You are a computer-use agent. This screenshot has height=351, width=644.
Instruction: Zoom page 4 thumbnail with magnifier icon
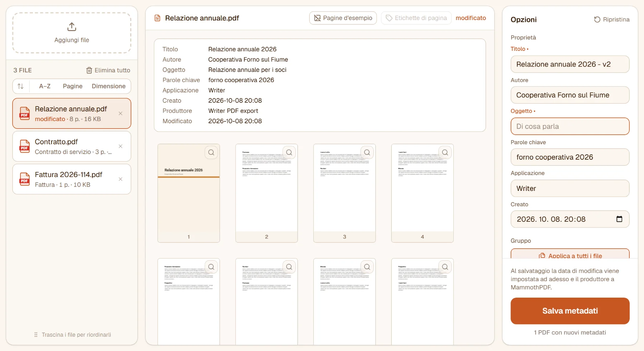point(445,153)
